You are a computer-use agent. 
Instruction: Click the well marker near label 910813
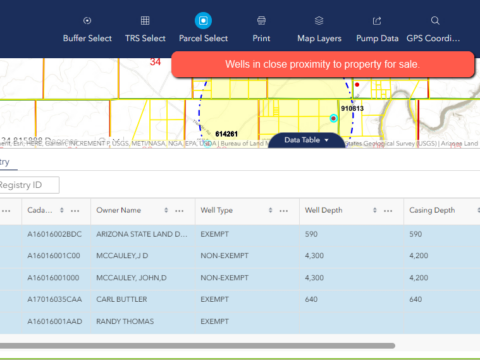pyautogui.click(x=333, y=118)
